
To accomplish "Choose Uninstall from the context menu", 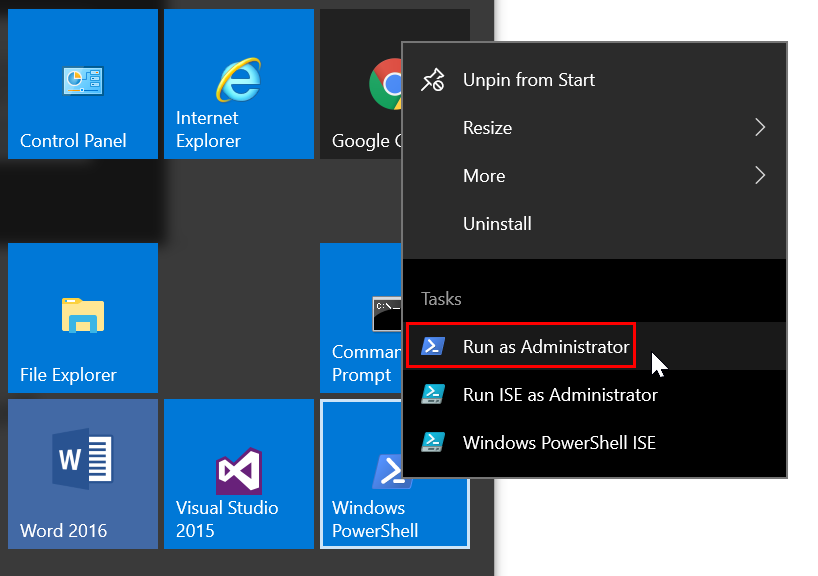I will pyautogui.click(x=595, y=224).
